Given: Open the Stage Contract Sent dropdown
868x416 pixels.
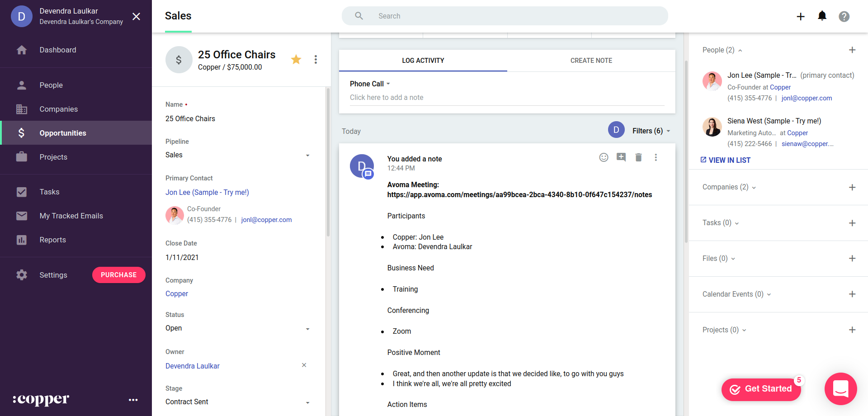Looking at the screenshot, I should [x=237, y=402].
